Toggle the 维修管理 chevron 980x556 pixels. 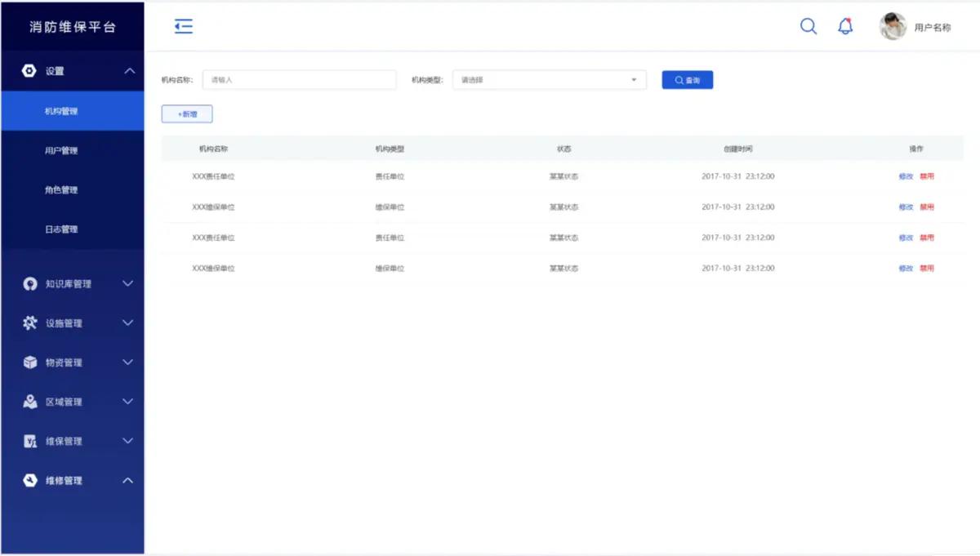click(127, 480)
